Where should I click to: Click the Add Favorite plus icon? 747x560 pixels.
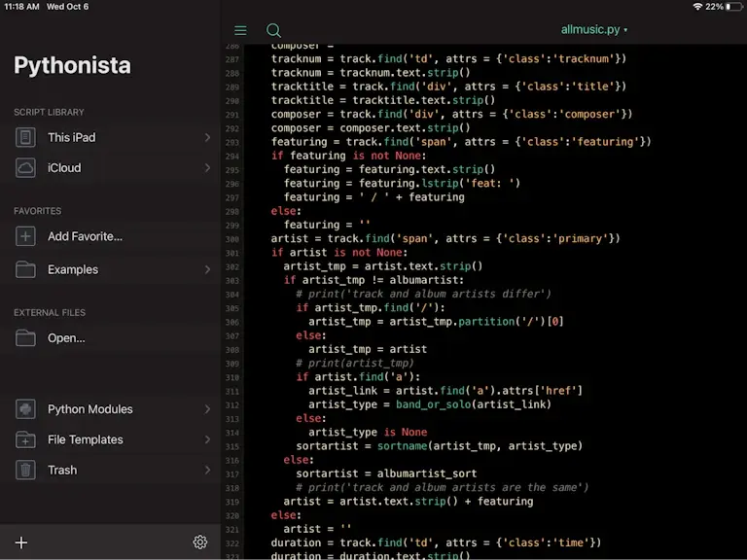click(25, 236)
